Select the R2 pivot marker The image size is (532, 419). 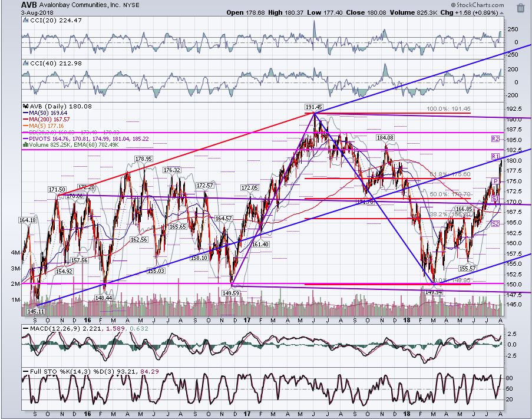(495, 138)
